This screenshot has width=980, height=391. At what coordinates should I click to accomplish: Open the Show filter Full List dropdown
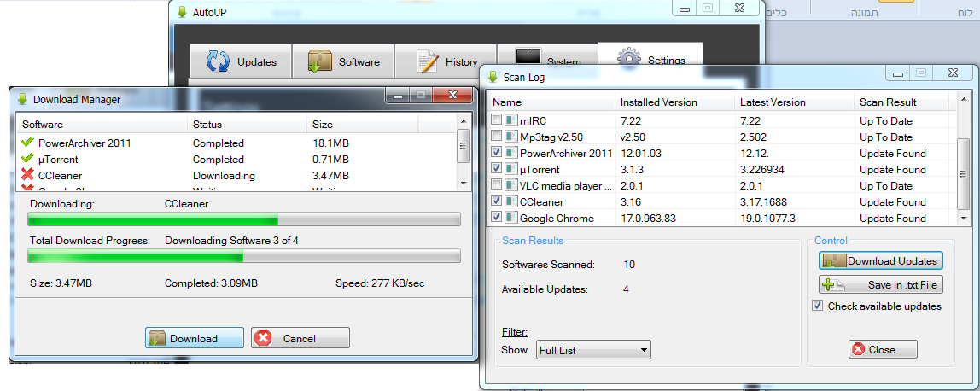click(x=594, y=350)
